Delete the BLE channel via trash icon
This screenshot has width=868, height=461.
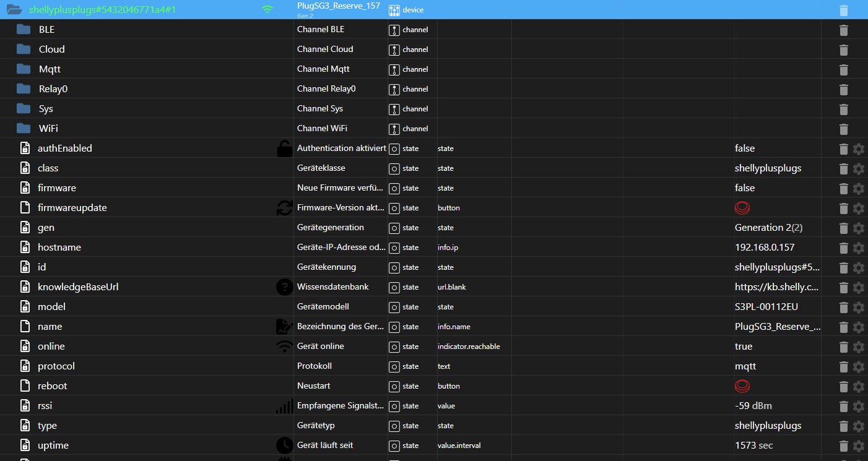point(843,30)
